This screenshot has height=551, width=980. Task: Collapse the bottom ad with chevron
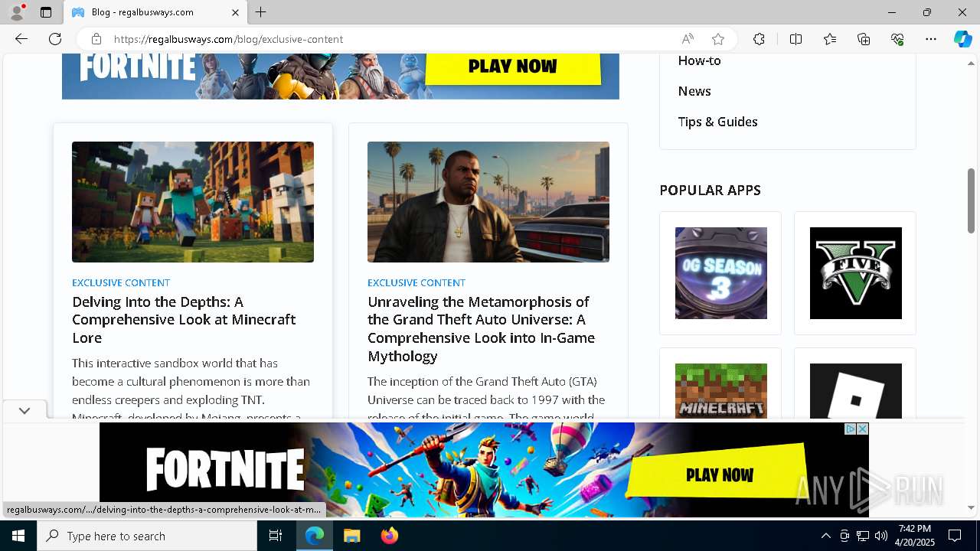[x=24, y=411]
